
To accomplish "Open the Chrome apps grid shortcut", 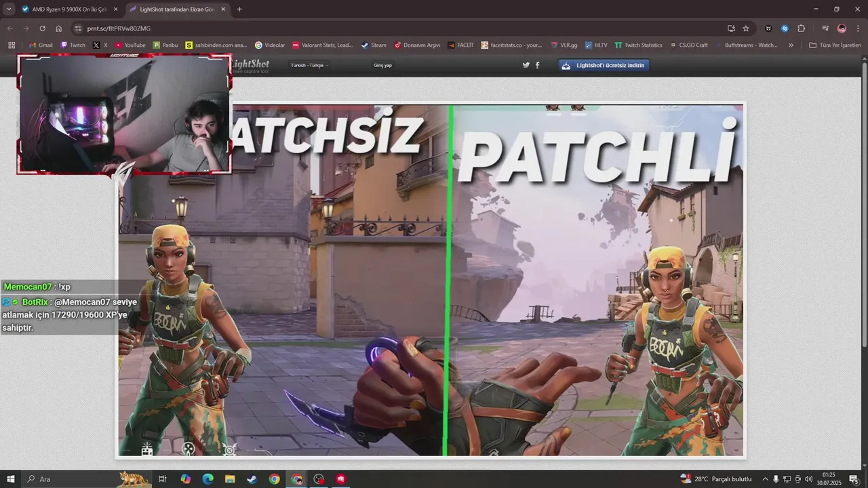I will [12, 45].
